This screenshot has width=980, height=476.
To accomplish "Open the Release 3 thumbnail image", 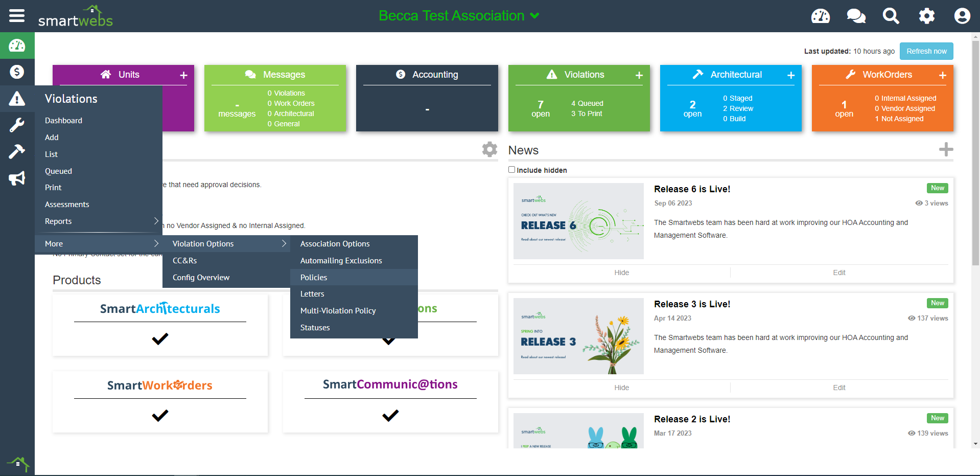I will click(x=578, y=336).
